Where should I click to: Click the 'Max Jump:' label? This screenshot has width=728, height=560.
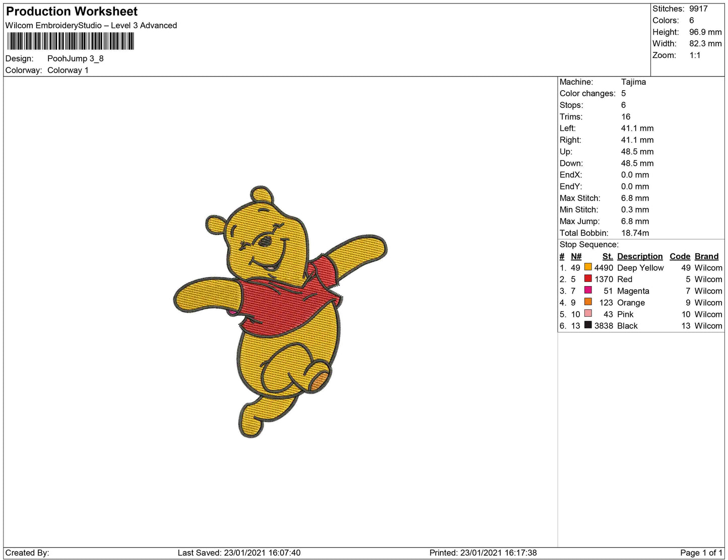(x=579, y=221)
